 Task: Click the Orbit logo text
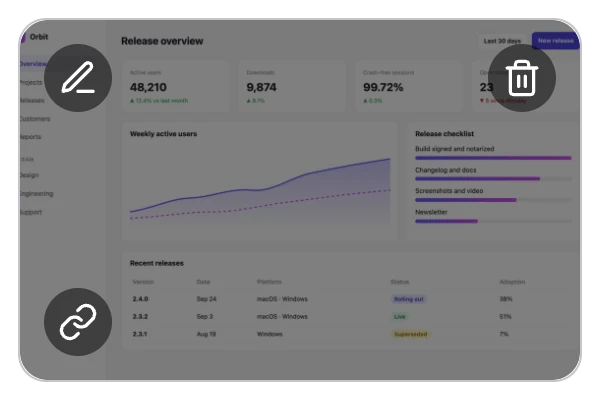(x=39, y=37)
